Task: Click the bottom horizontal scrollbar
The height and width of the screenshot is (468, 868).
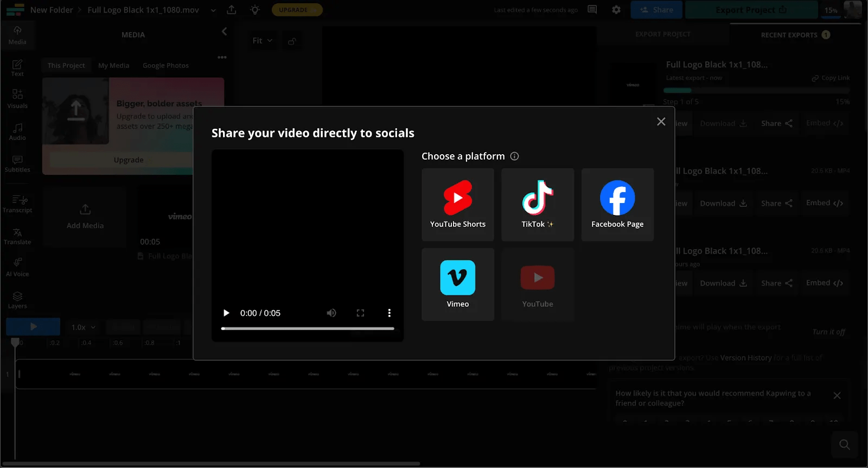Action: (x=212, y=464)
